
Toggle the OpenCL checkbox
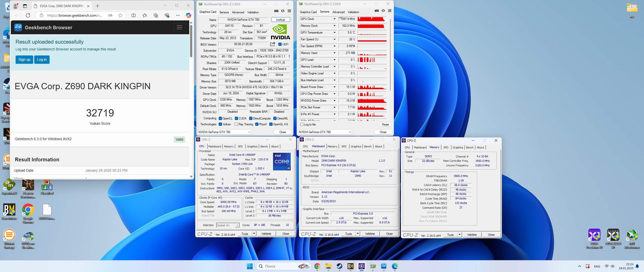point(220,118)
